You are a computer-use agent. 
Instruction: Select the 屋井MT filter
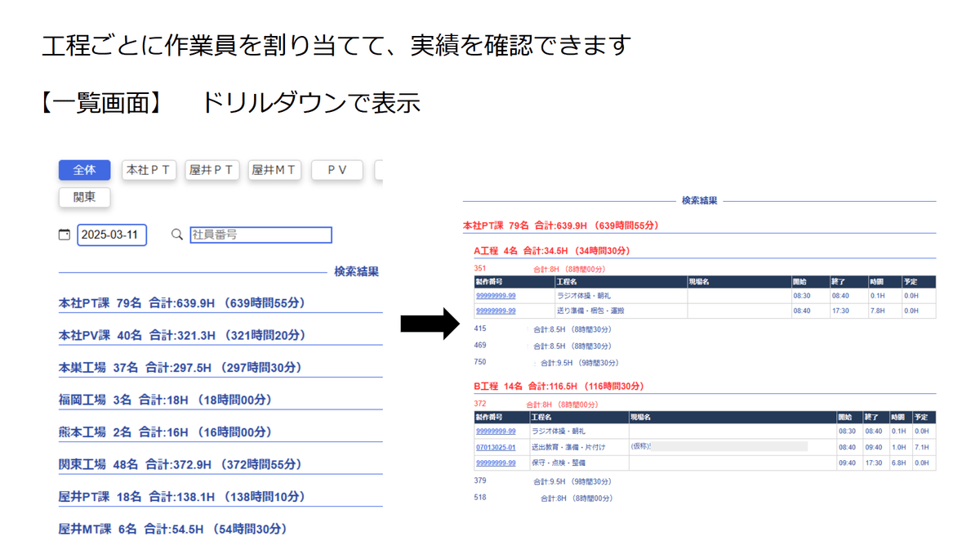tap(274, 170)
